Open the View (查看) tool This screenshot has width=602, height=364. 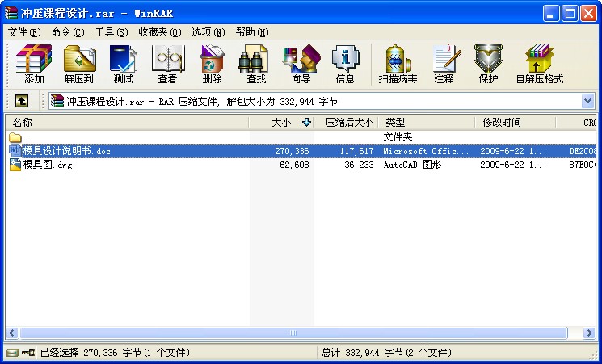pos(168,64)
